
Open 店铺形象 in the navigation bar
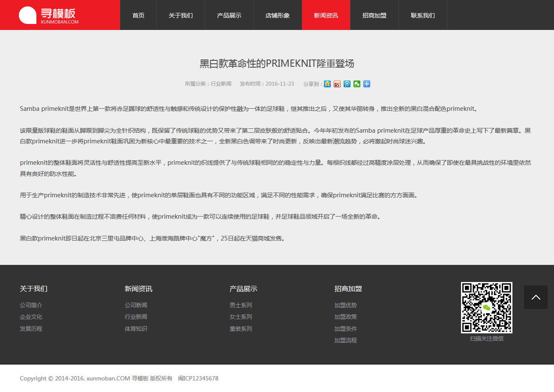(278, 15)
